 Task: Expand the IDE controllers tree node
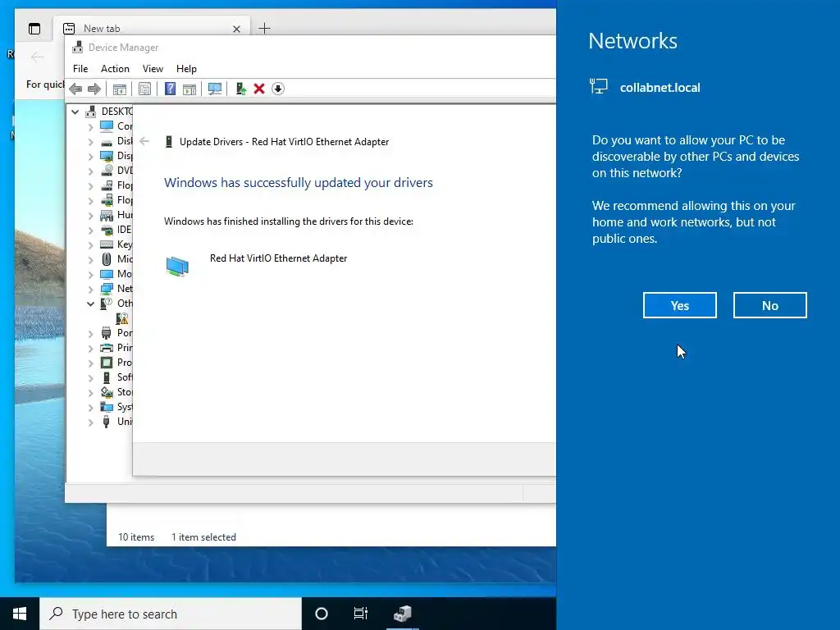[90, 231]
